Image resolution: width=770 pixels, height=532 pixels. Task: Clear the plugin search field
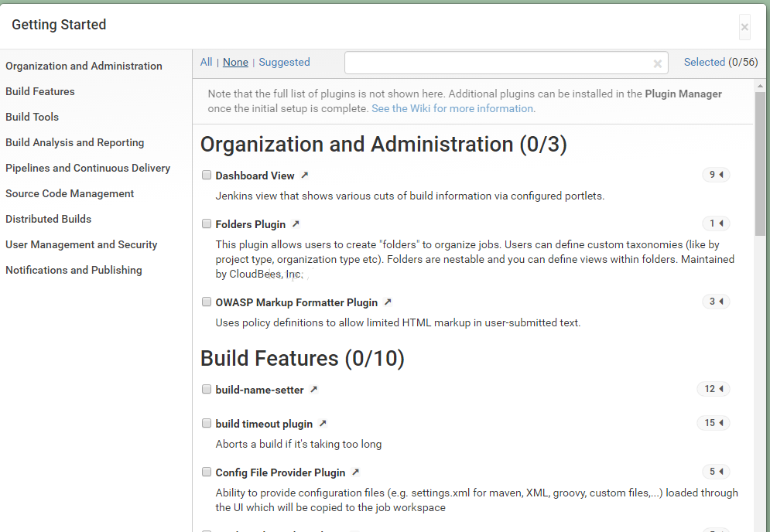click(x=658, y=63)
